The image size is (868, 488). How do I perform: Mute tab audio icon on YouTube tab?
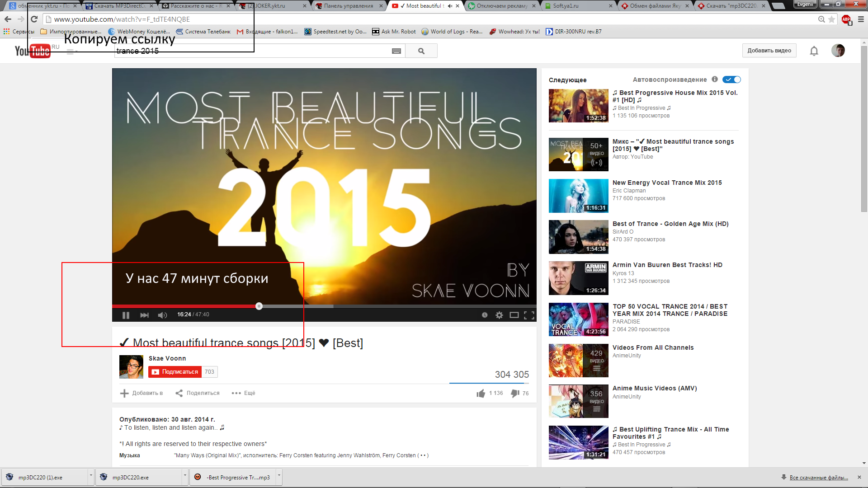(x=450, y=6)
